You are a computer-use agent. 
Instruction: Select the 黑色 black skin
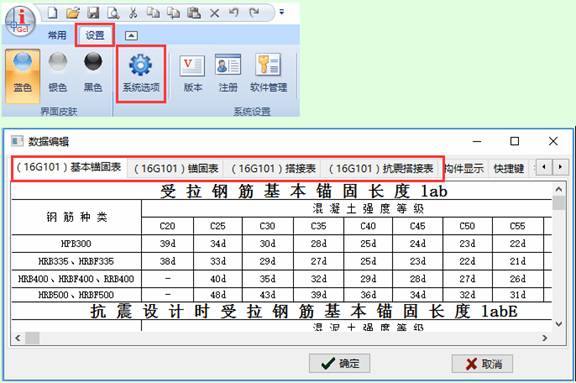point(93,72)
